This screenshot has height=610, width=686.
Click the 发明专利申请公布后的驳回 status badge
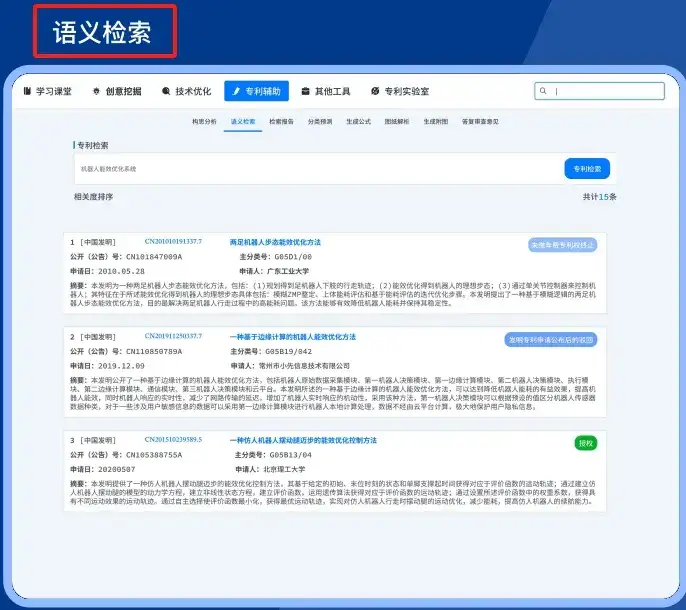551,340
